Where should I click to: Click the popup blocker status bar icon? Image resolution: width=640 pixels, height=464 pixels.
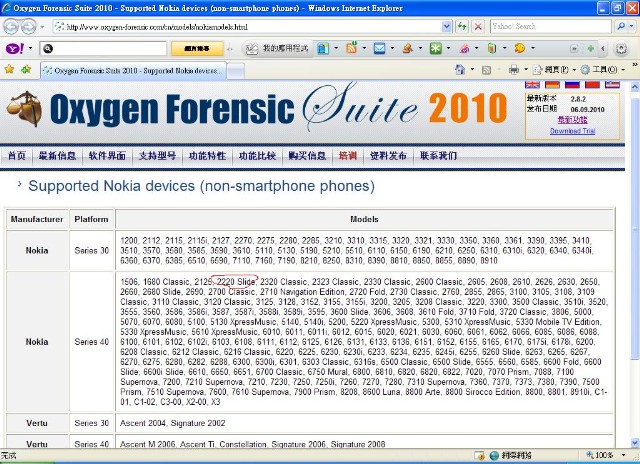click(479, 455)
